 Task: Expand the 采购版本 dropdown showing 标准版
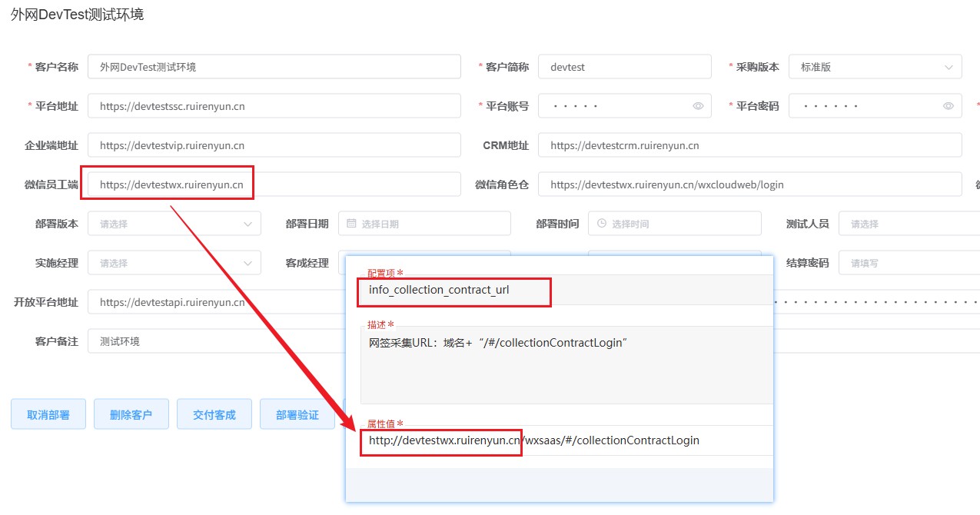[875, 67]
